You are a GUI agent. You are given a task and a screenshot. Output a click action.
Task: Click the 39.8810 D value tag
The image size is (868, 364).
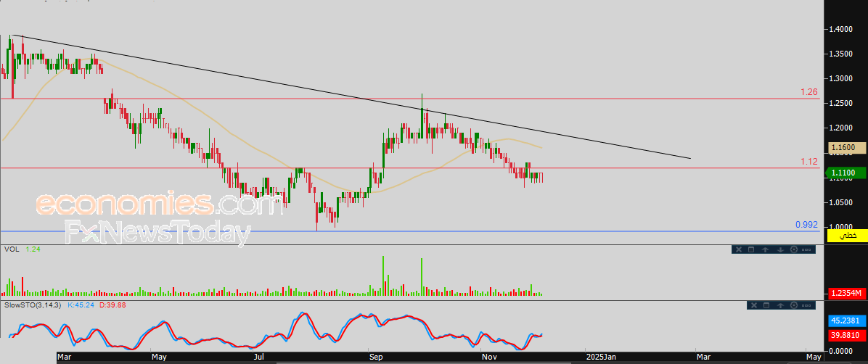pos(846,335)
